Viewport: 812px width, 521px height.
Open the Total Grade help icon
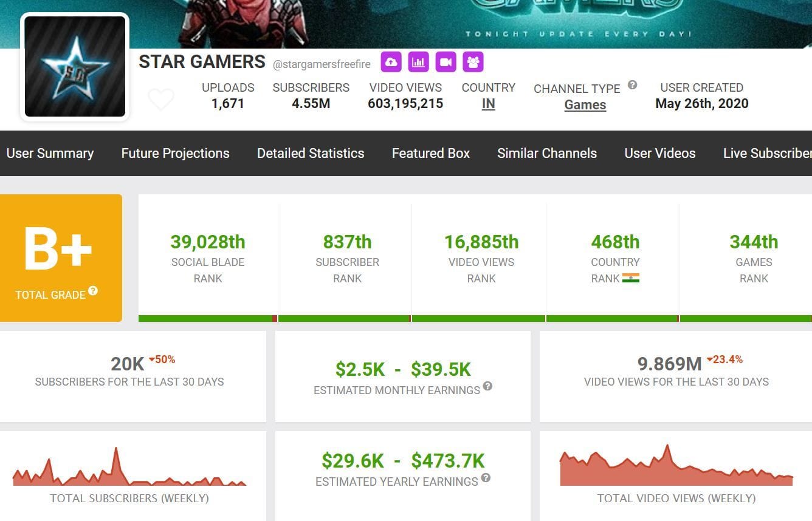(x=92, y=291)
